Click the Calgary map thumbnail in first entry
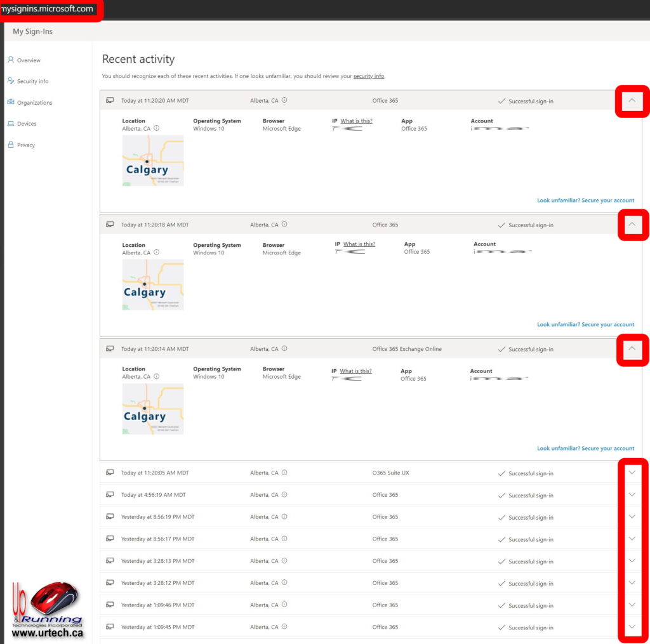 click(153, 161)
